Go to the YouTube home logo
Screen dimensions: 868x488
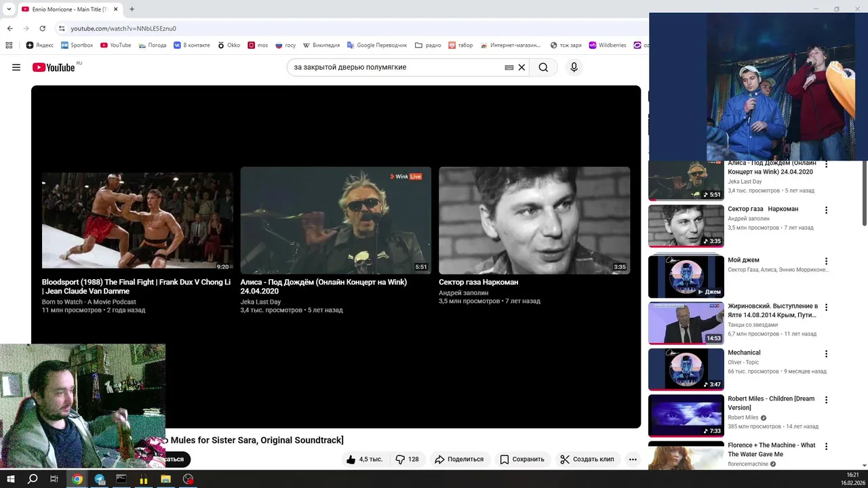click(x=54, y=67)
